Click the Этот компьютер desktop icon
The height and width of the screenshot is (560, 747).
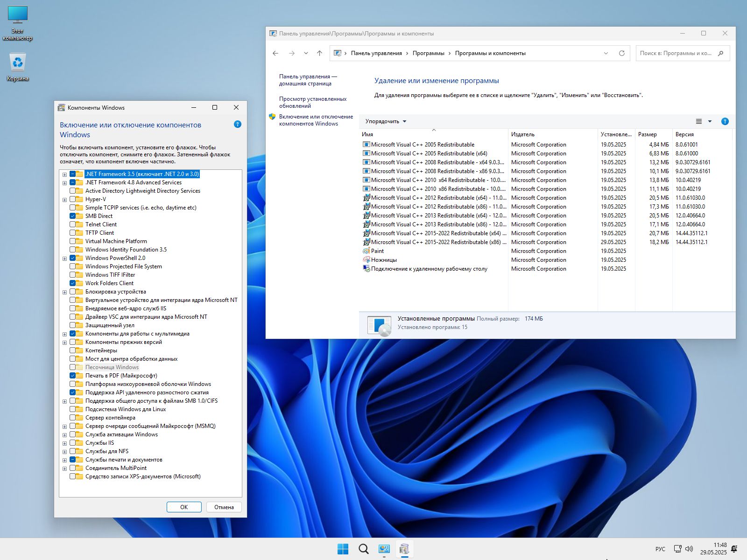coord(18,23)
